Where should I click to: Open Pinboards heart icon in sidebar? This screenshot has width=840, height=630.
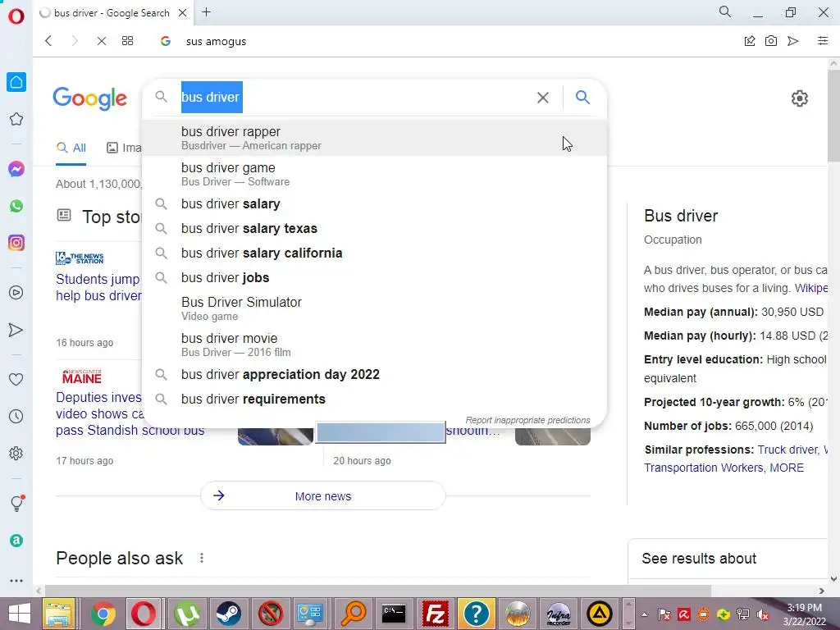(16, 379)
